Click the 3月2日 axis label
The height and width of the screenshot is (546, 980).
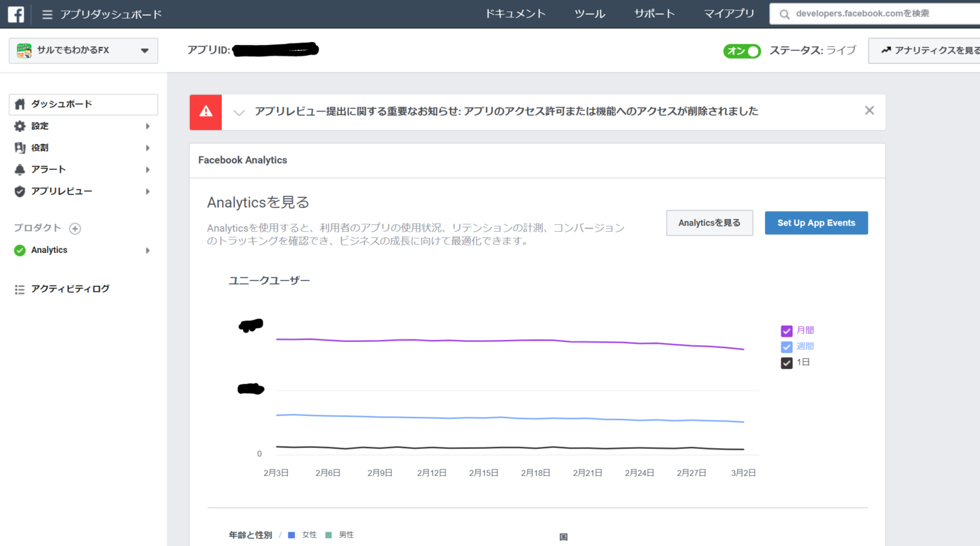tap(742, 473)
